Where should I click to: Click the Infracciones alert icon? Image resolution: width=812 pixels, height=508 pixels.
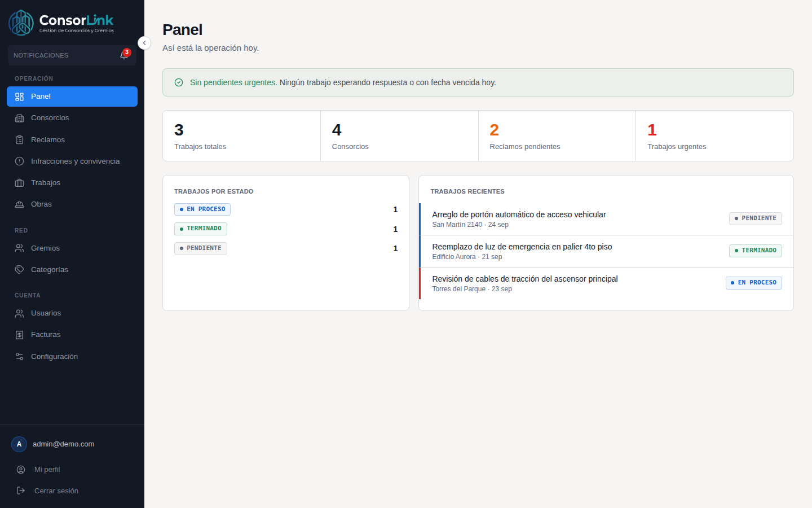tap(20, 161)
